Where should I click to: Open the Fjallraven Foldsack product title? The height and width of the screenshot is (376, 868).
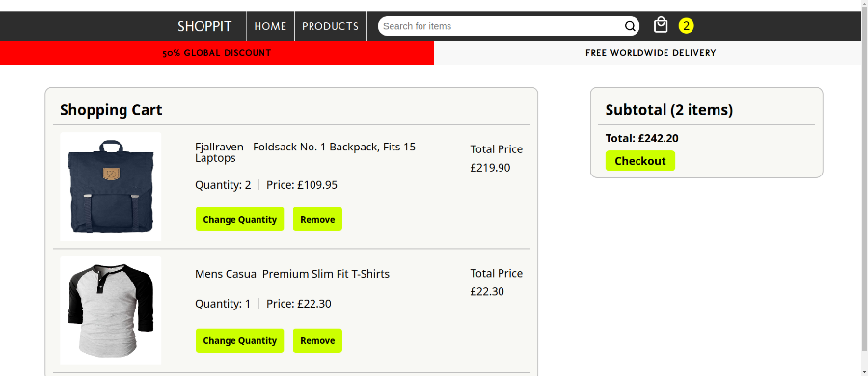[x=305, y=152]
